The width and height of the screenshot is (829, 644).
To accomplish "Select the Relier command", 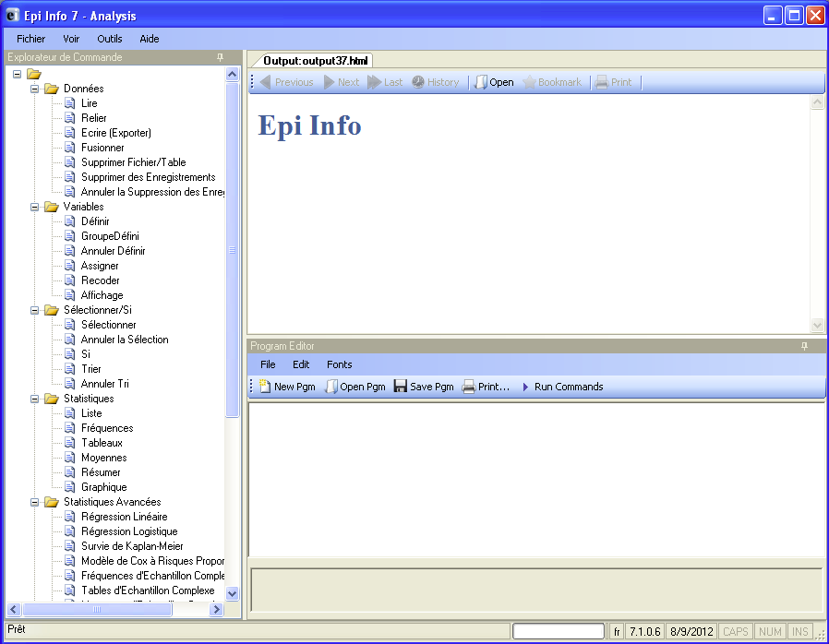I will pyautogui.click(x=93, y=118).
